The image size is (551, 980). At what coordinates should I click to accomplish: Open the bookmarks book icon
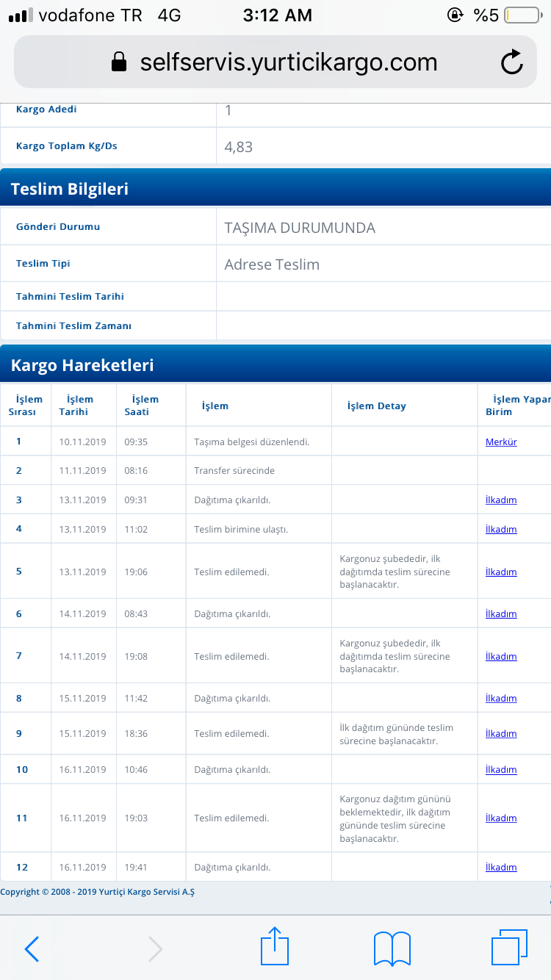391,948
